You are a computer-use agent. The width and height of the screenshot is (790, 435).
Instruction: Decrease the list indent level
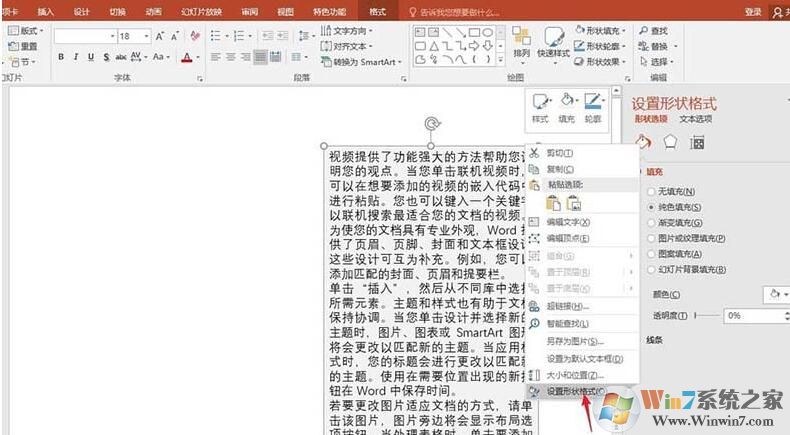(268, 36)
